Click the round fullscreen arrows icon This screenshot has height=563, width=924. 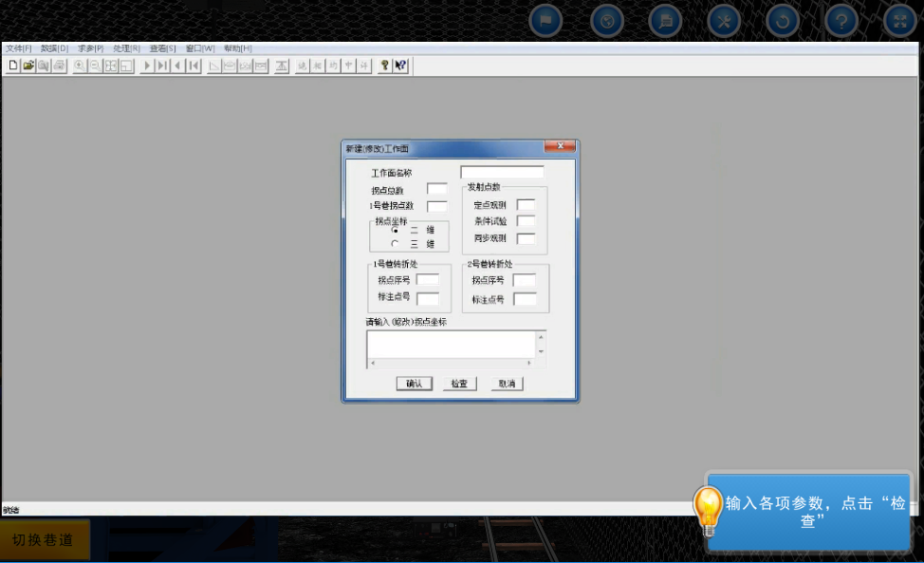tap(899, 20)
